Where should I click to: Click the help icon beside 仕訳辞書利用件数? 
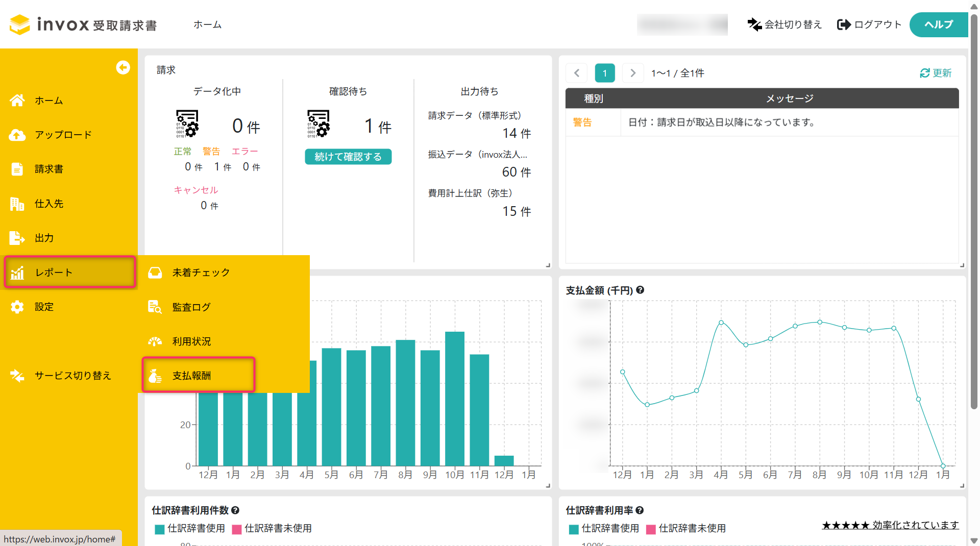(235, 510)
